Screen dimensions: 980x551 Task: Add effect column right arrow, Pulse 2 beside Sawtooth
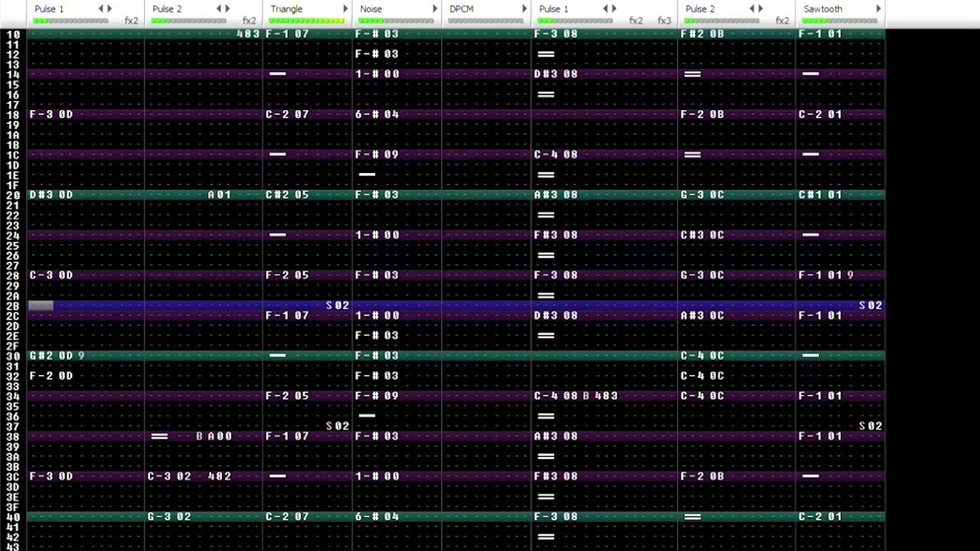click(x=760, y=8)
